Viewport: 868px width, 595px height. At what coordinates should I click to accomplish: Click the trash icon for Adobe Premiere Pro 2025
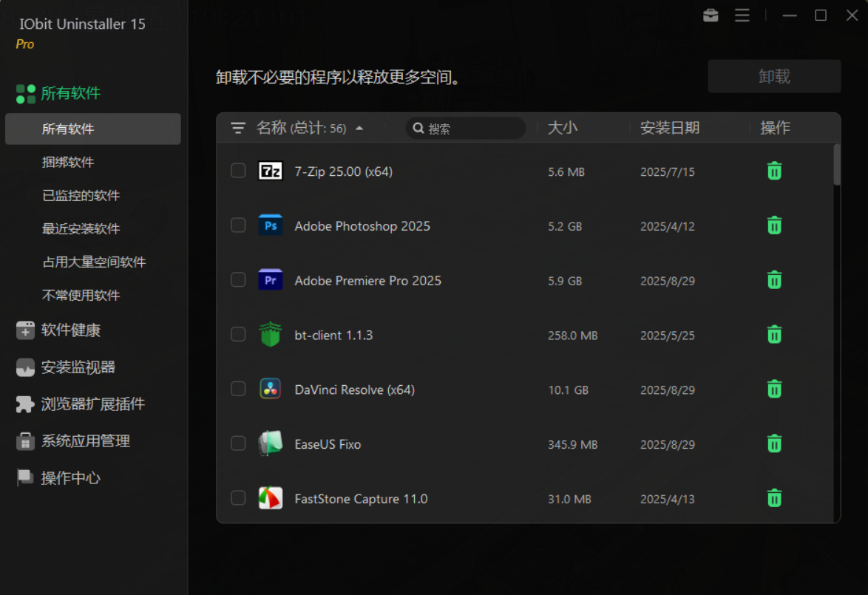pyautogui.click(x=774, y=280)
